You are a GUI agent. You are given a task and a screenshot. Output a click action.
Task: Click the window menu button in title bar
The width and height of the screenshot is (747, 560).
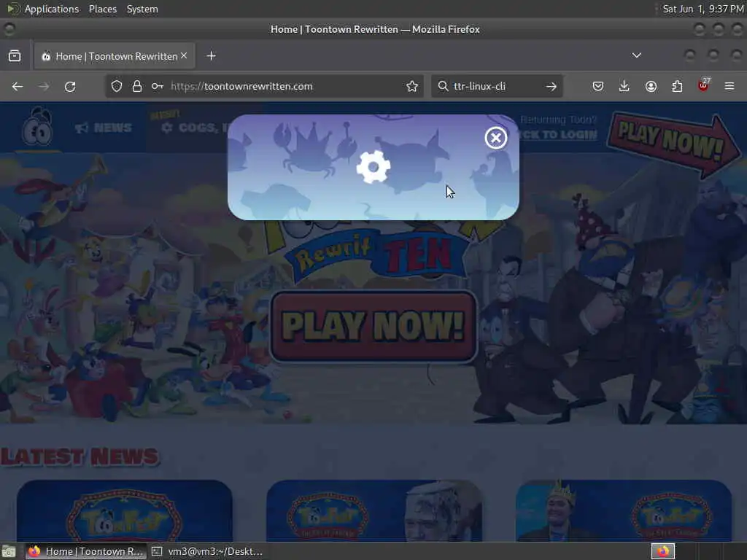(9, 29)
